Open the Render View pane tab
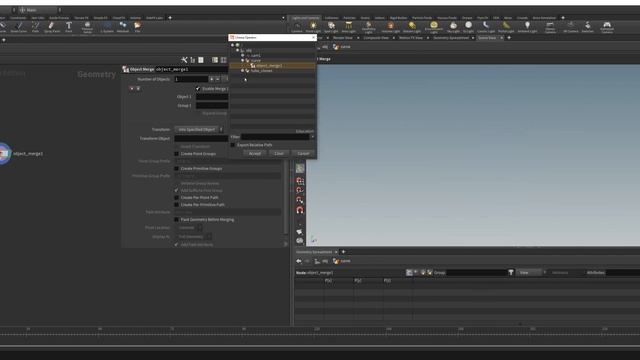The height and width of the screenshot is (360, 640). [343, 38]
